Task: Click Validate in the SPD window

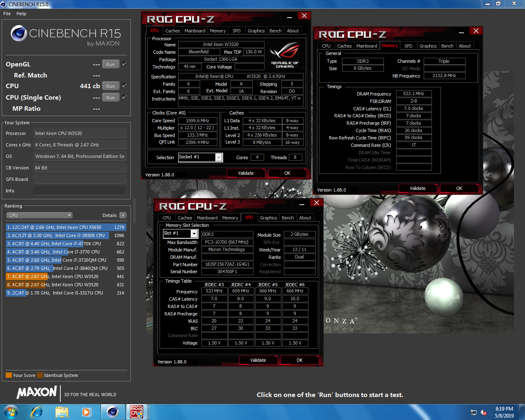Action: pos(258,360)
